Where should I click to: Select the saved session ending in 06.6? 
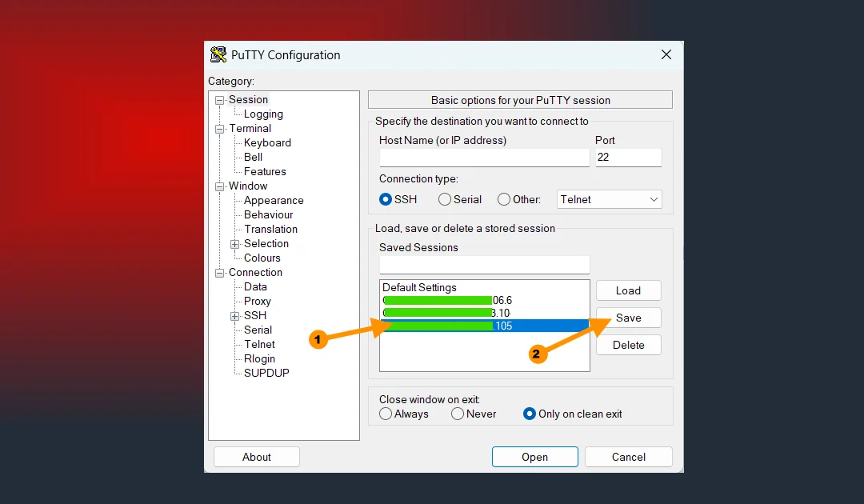click(x=484, y=300)
